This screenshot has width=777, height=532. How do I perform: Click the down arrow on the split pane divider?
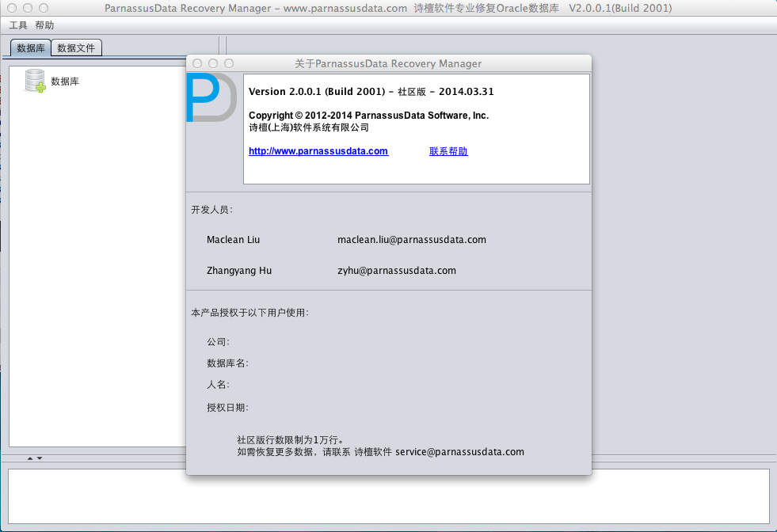point(40,458)
